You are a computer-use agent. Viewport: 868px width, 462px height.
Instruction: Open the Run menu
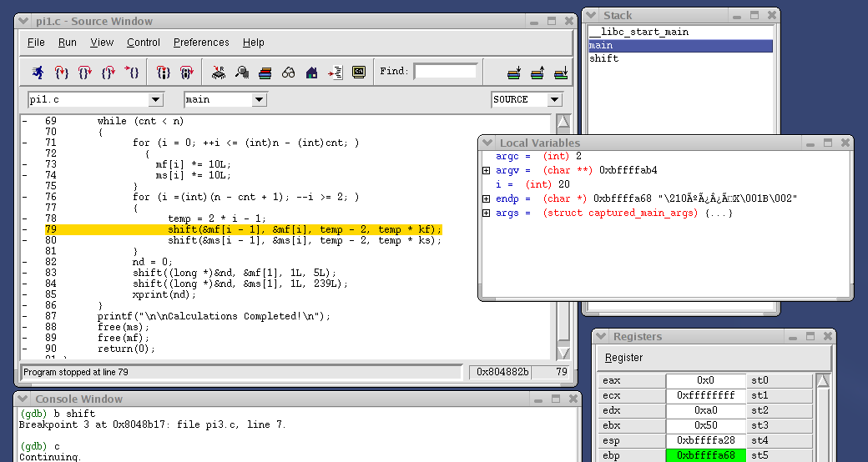[x=68, y=43]
